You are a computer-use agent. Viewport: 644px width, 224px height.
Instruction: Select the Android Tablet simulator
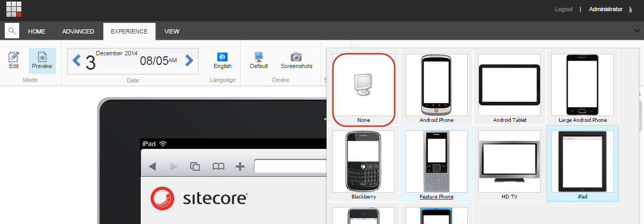510,88
